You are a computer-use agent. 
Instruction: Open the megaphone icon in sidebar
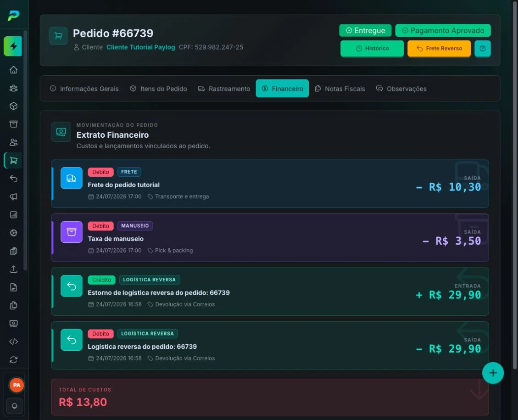pos(14,196)
